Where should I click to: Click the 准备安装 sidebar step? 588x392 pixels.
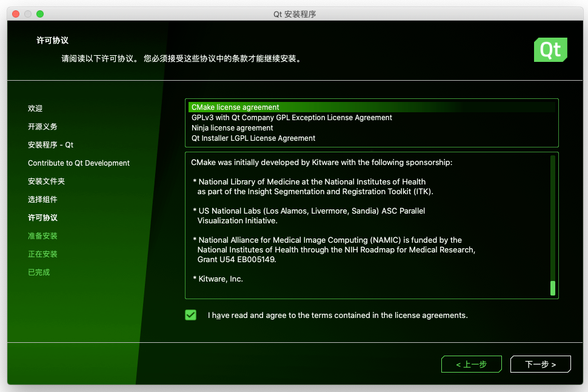[42, 236]
